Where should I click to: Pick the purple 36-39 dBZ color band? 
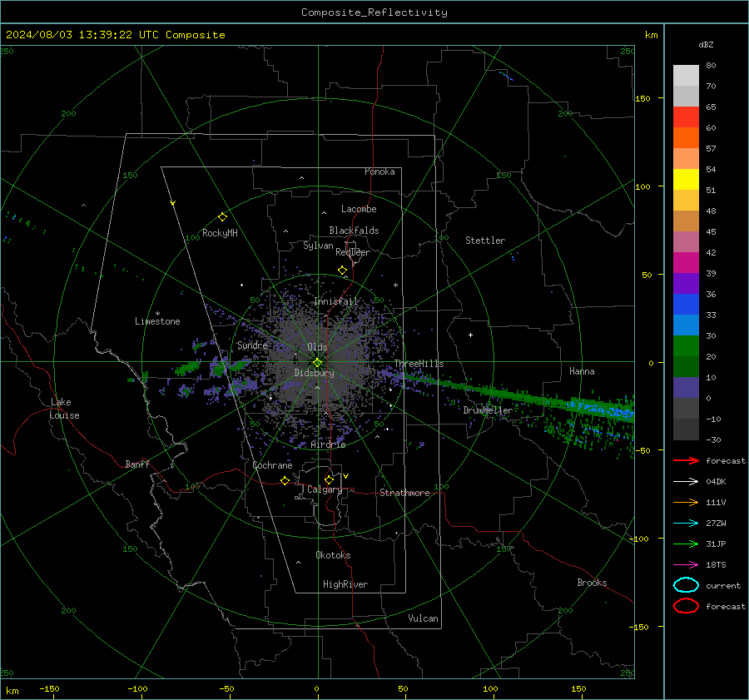[686, 283]
